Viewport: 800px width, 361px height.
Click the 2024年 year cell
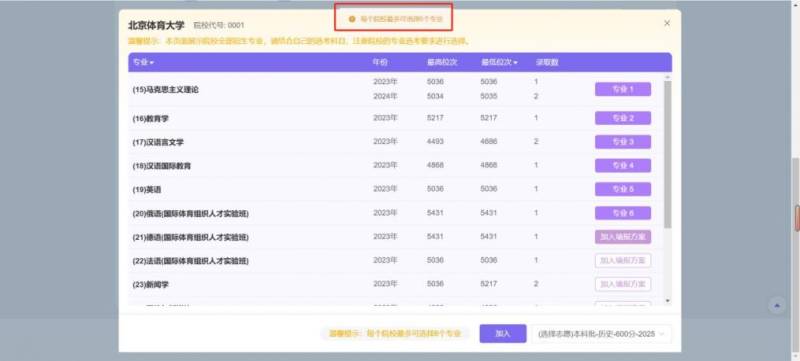click(385, 96)
